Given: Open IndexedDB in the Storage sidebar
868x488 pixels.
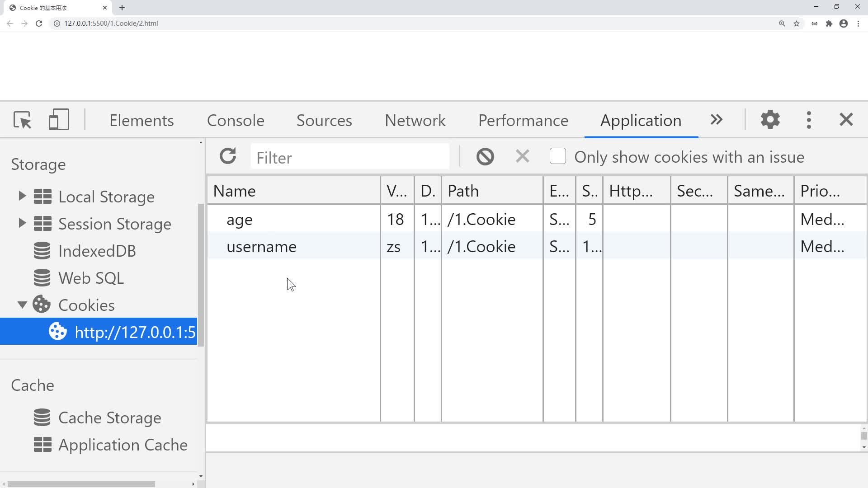Looking at the screenshot, I should [97, 251].
